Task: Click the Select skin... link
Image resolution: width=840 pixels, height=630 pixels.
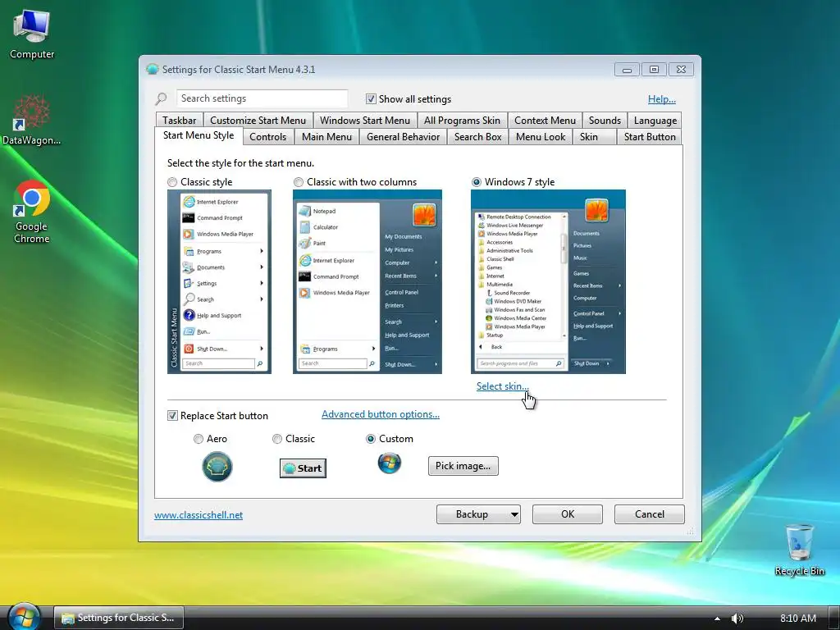Action: tap(503, 386)
